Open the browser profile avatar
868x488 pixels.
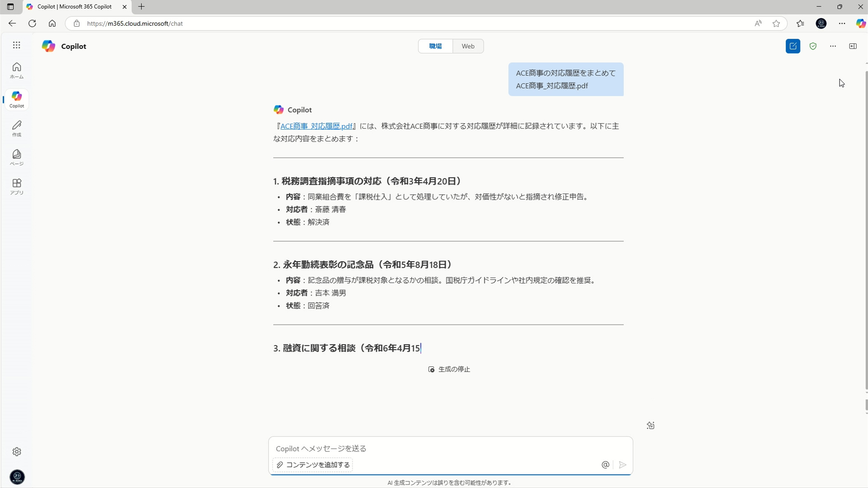click(821, 23)
